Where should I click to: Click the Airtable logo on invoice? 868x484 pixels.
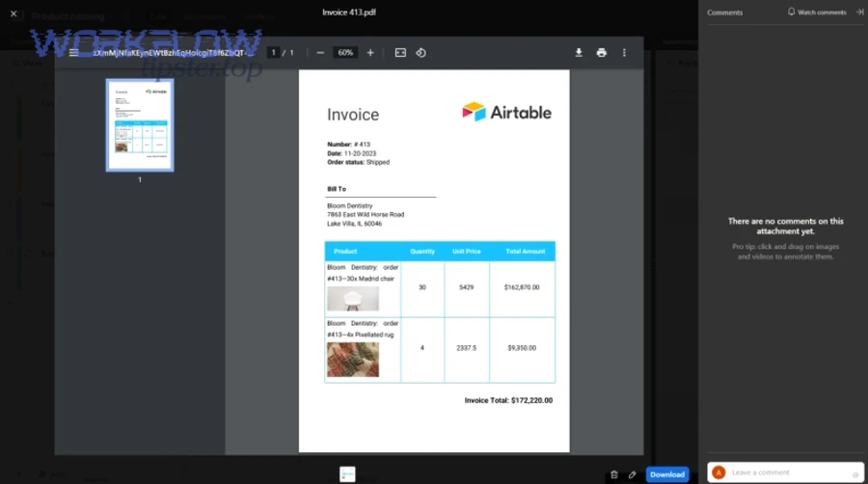coord(506,112)
